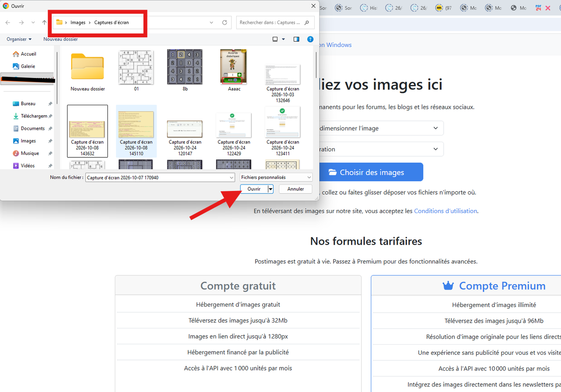Image resolution: width=561 pixels, height=392 pixels.
Task: Go up one folder level with the up arrow
Action: point(44,22)
